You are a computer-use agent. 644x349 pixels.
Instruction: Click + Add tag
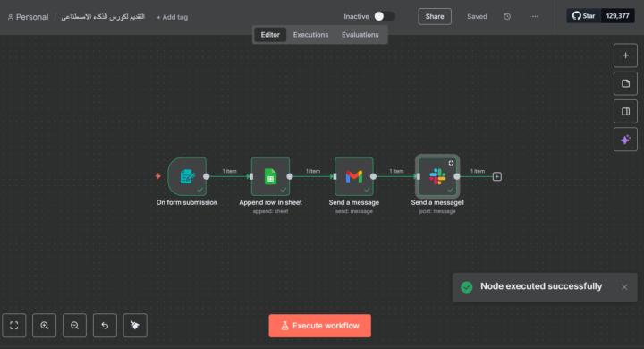pos(172,17)
